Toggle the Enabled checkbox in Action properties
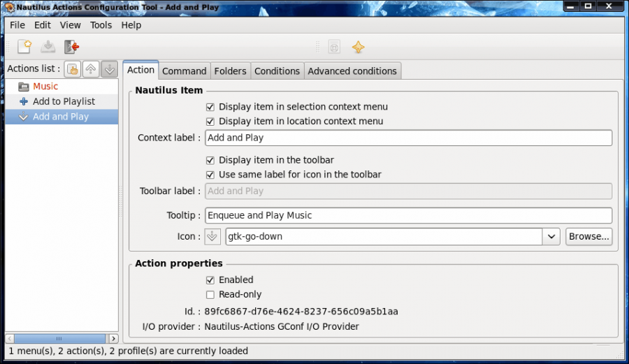Screen dimensions: 629x364 click(x=210, y=279)
